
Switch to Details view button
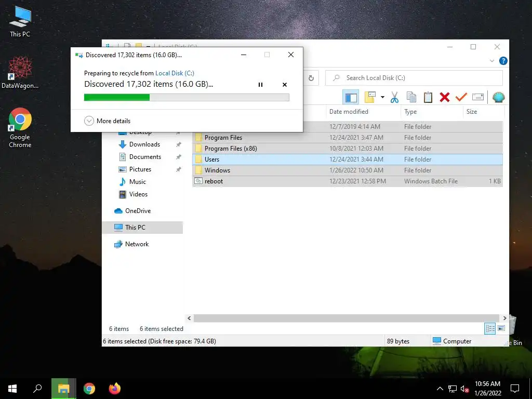tap(490, 328)
